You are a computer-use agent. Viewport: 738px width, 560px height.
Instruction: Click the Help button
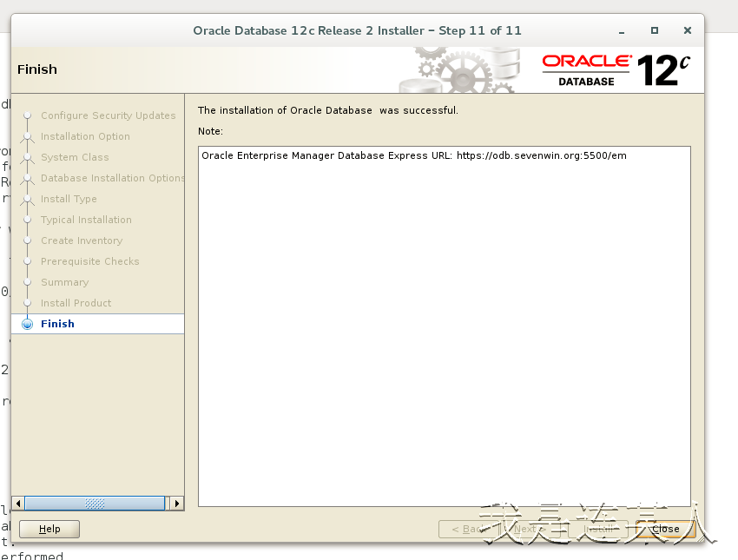point(49,528)
